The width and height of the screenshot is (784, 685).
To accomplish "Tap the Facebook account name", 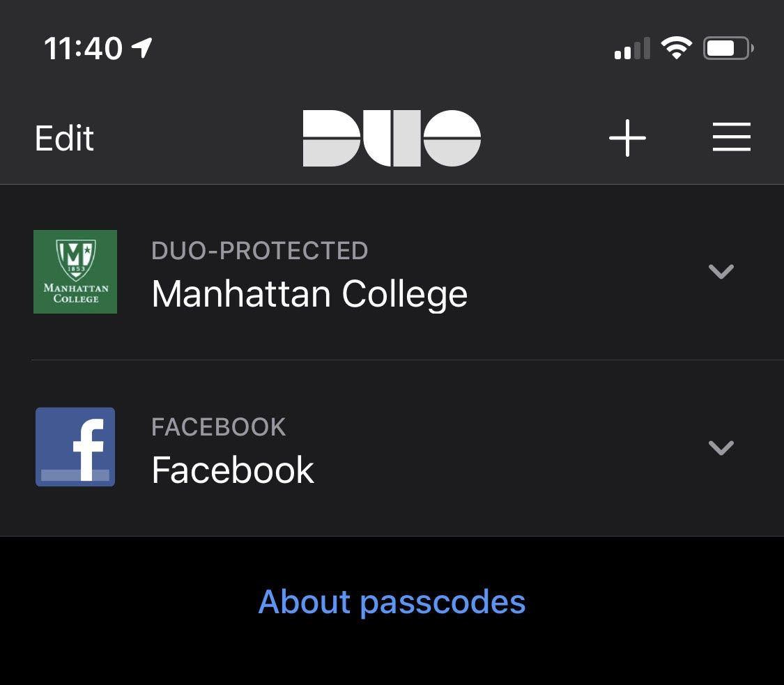I will pos(233,469).
